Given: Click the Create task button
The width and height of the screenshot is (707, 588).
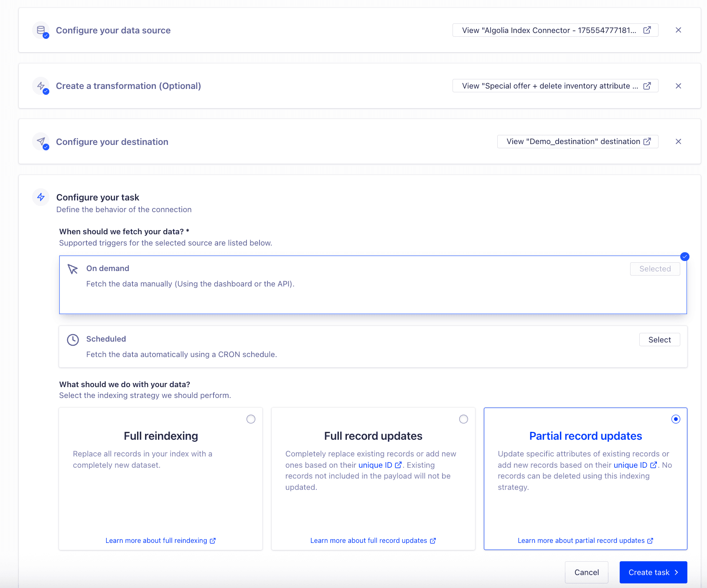Looking at the screenshot, I should coord(653,572).
